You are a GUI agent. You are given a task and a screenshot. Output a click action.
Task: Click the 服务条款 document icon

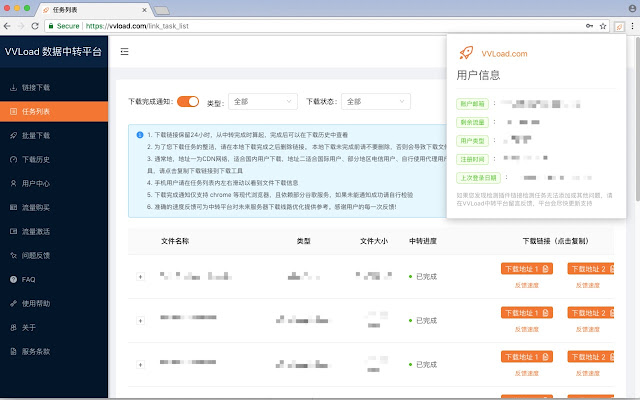pos(13,351)
